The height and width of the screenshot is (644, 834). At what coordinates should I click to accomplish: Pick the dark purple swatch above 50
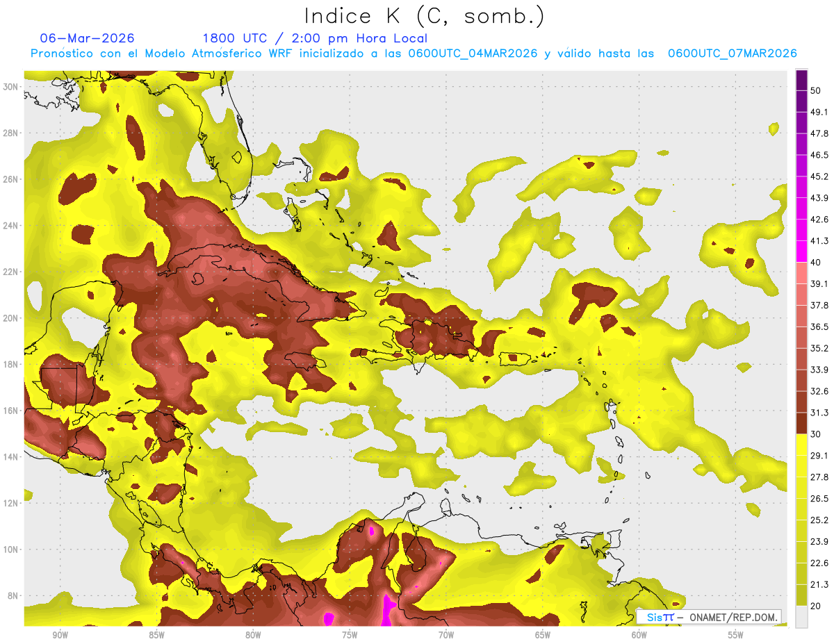802,80
